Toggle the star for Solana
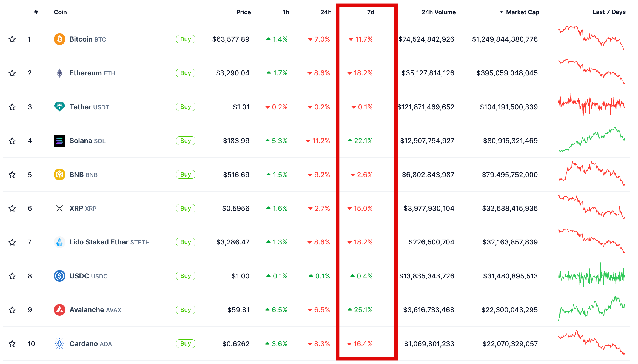 [12, 141]
